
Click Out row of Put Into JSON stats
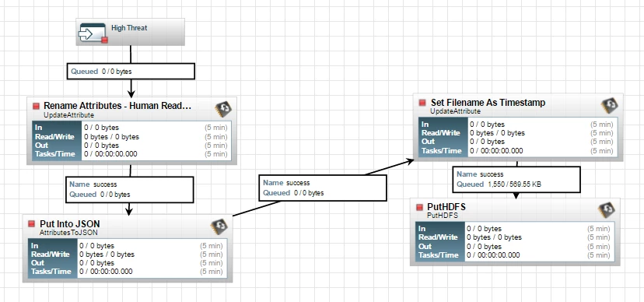point(128,263)
